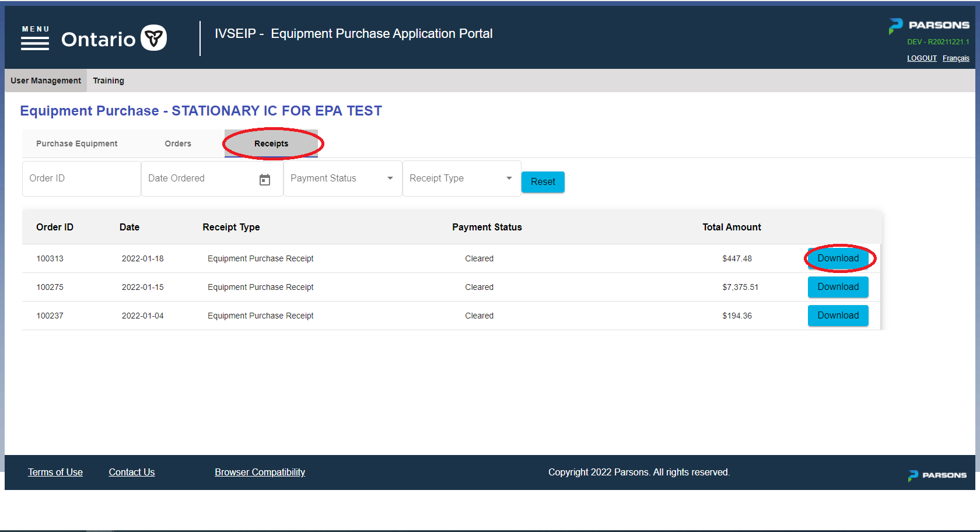Open the Terms of Use link
This screenshot has height=532, width=980.
pos(55,472)
